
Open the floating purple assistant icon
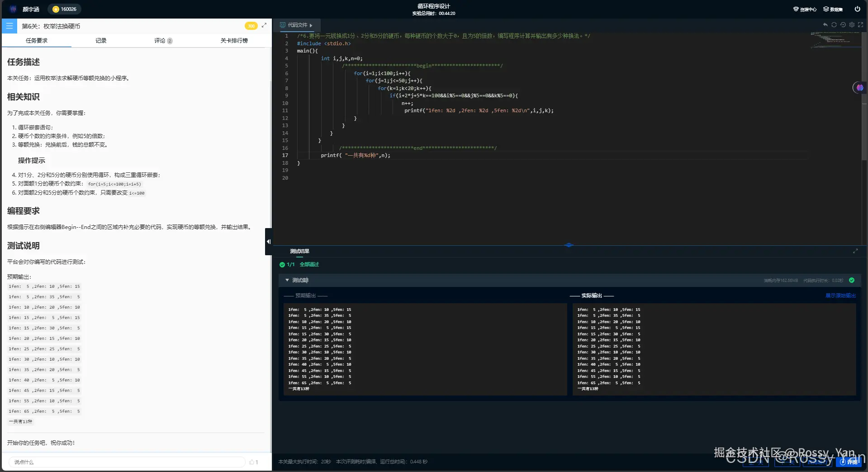coord(859,87)
